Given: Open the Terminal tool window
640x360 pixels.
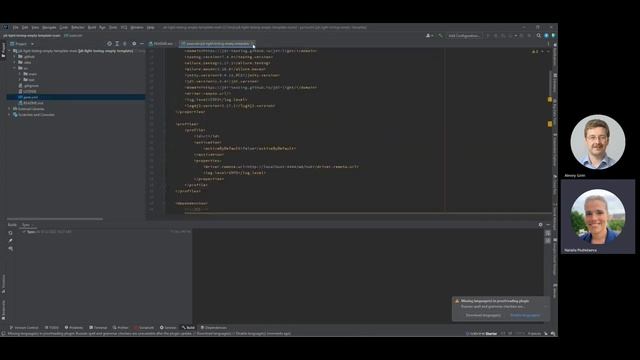Looking at the screenshot, I should click(x=98, y=328).
